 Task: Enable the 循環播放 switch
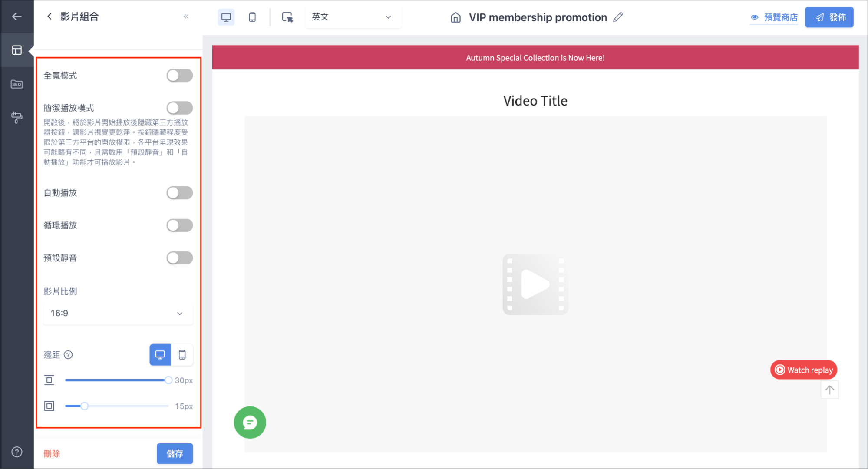[x=179, y=225]
